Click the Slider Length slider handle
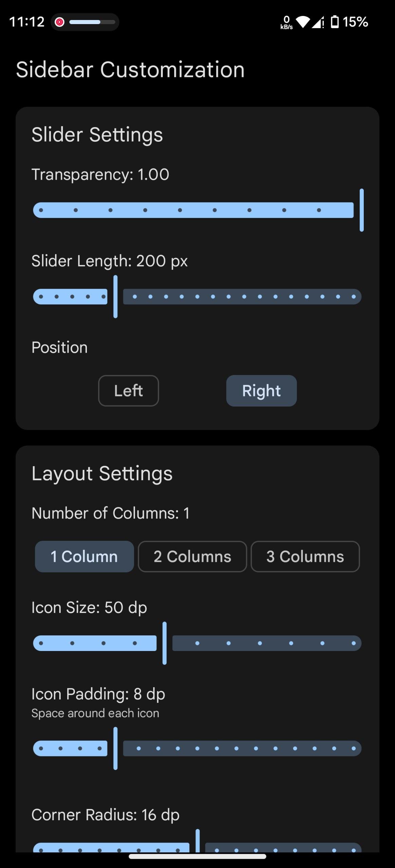 click(115, 297)
